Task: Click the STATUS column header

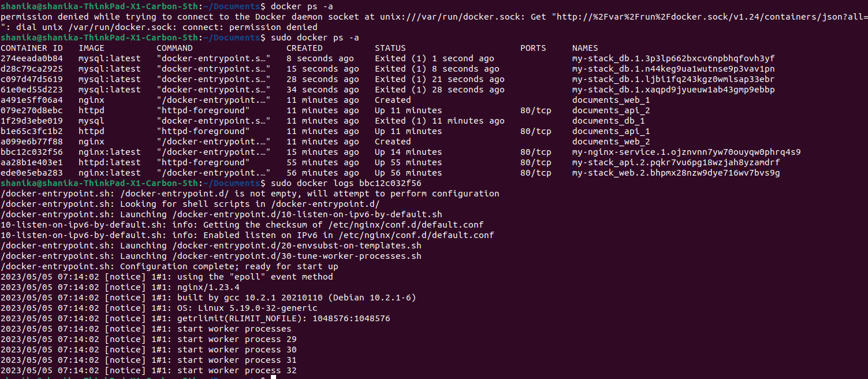Action: pos(390,48)
